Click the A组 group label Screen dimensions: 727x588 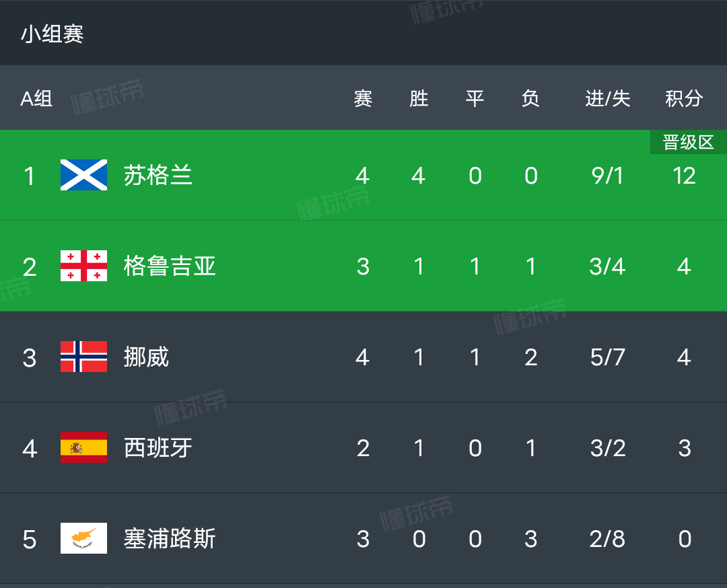(36, 99)
